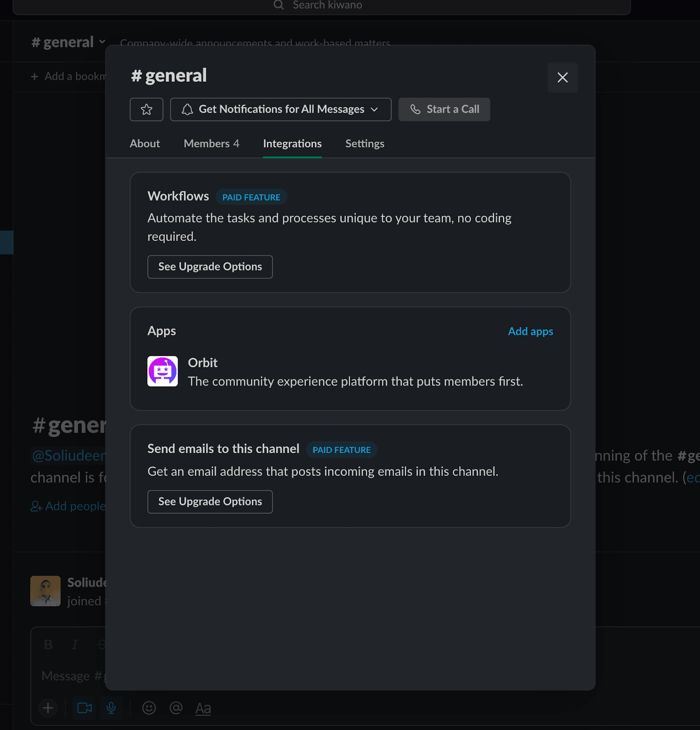The image size is (700, 730).
Task: Switch to the About tab
Action: point(145,144)
